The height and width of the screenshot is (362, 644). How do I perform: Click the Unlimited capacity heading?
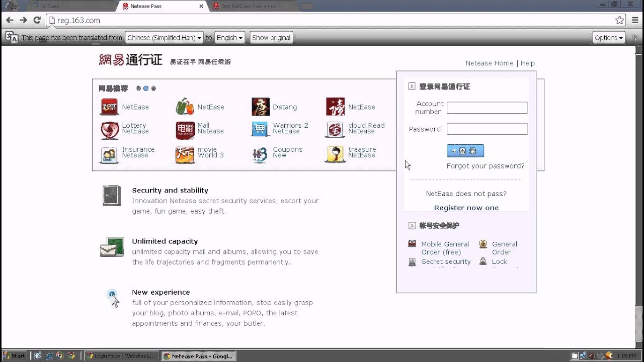pyautogui.click(x=165, y=241)
